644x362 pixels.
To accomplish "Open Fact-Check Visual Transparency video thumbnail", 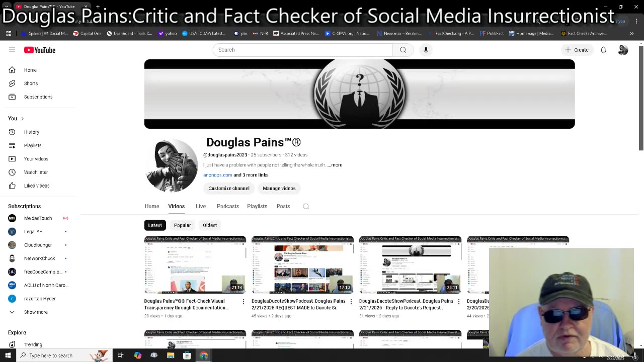I will coord(195,264).
